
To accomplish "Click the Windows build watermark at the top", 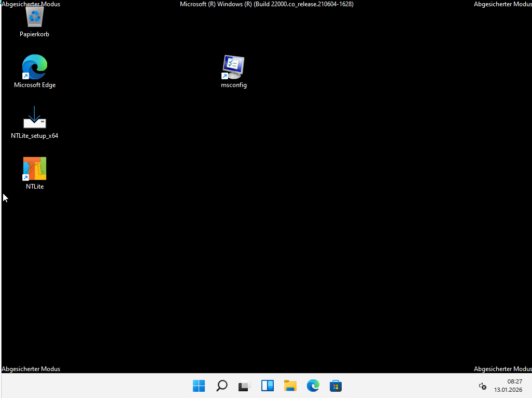I will point(266,4).
